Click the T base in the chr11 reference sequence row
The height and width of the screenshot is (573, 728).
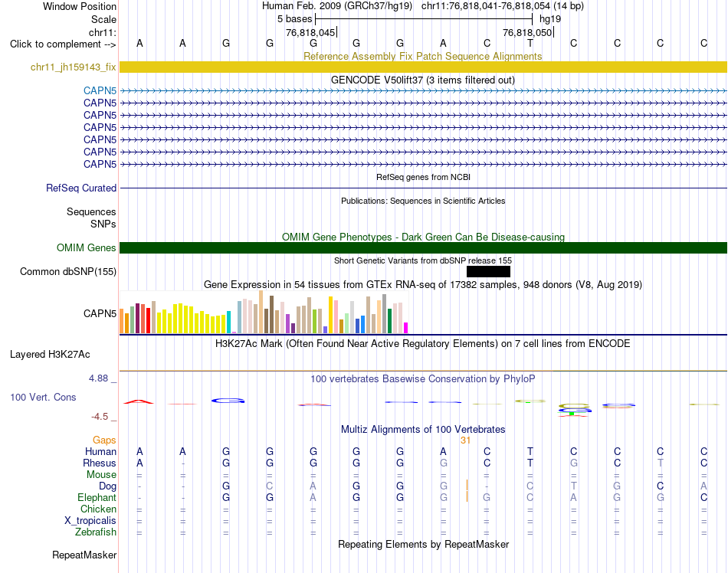(530, 43)
